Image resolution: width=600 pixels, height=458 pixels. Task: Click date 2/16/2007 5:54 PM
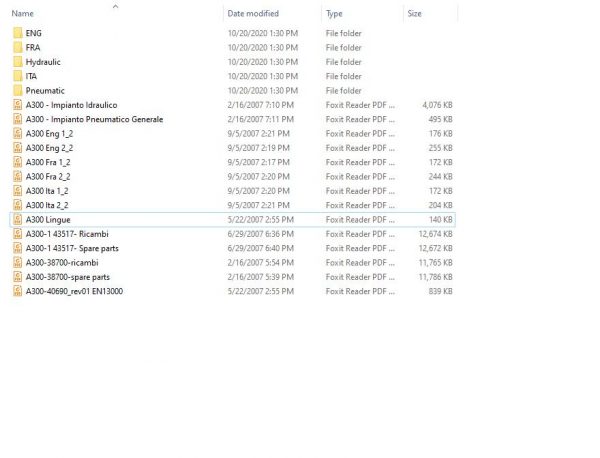pyautogui.click(x=261, y=263)
